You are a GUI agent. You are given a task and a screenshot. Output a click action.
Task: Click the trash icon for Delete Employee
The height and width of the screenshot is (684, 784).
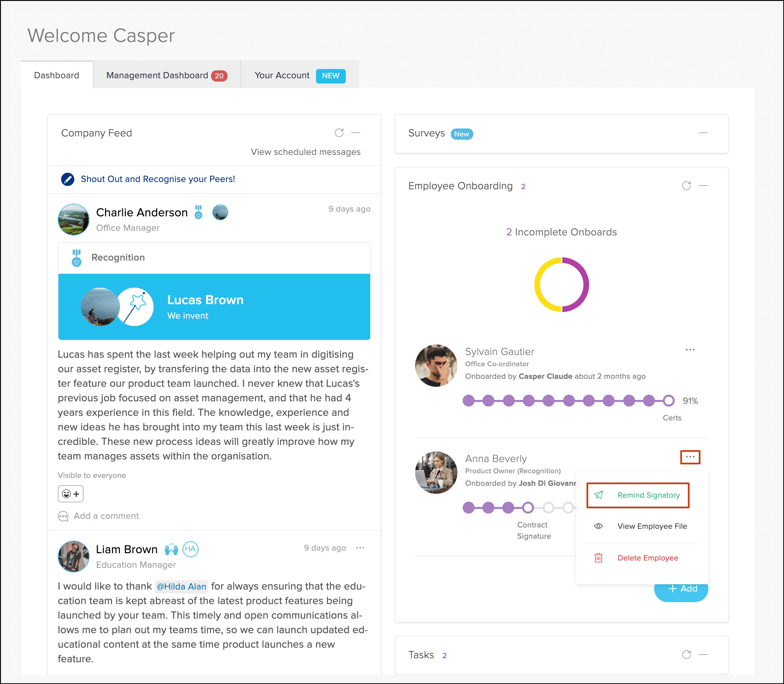tap(598, 558)
